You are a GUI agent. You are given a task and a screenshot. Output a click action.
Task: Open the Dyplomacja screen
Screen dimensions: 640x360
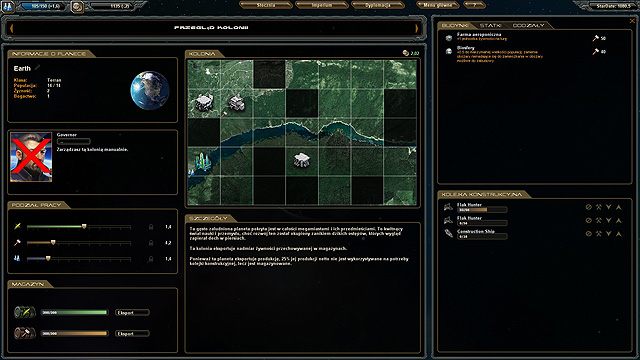pyautogui.click(x=378, y=5)
